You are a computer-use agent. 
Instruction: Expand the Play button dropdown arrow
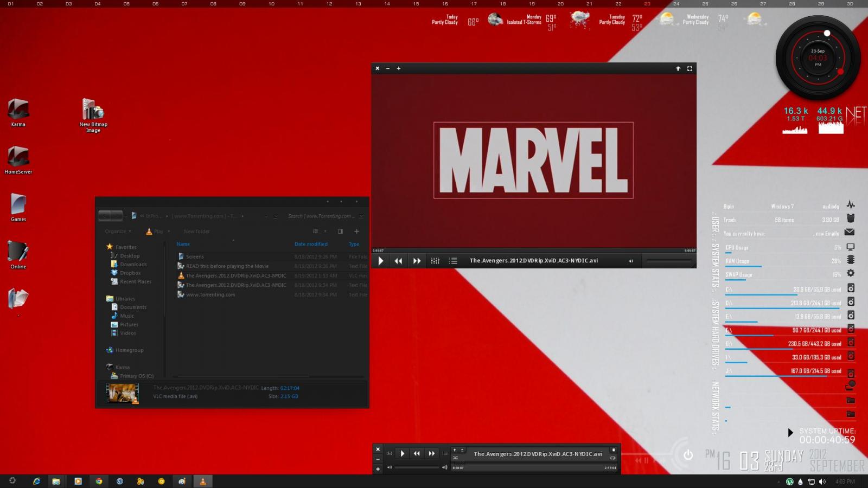[x=169, y=232]
